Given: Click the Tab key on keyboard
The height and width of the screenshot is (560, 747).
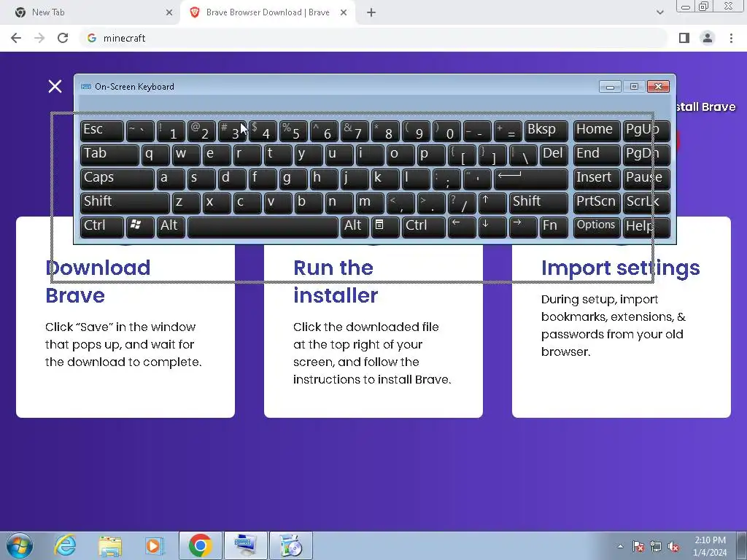Looking at the screenshot, I should point(109,155).
